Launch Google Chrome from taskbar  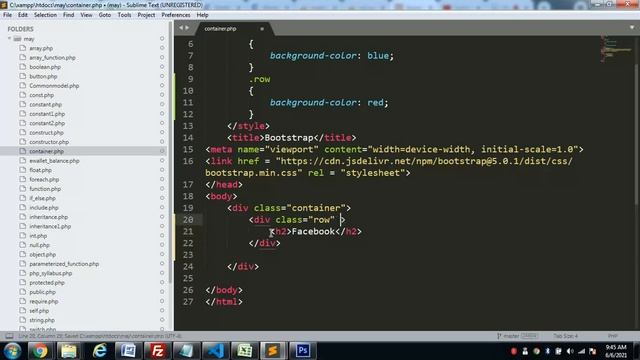40,351
